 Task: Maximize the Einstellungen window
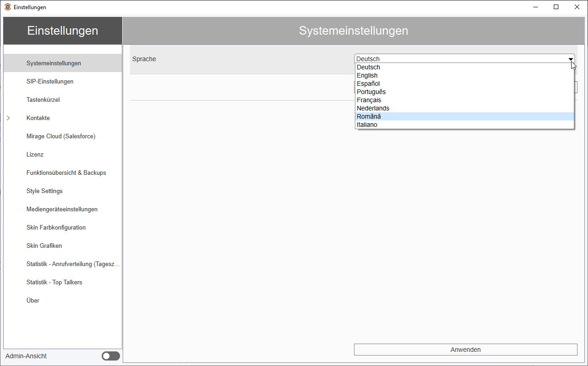click(556, 7)
